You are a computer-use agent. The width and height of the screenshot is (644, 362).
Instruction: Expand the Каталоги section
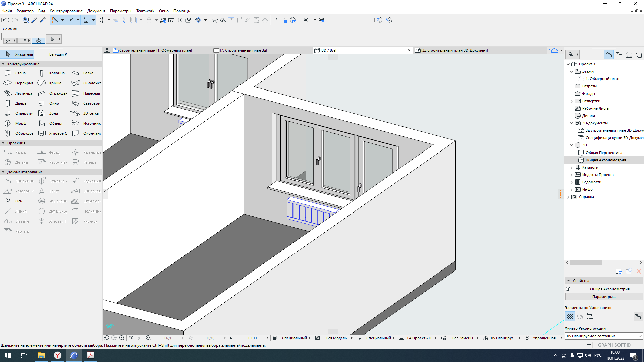pyautogui.click(x=571, y=167)
